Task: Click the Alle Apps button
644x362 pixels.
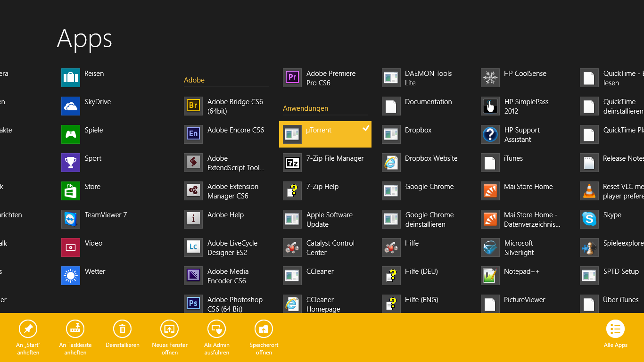Action: coord(616,335)
